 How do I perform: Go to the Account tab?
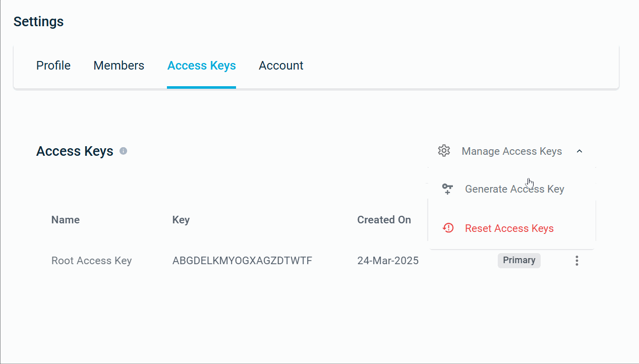(x=281, y=66)
